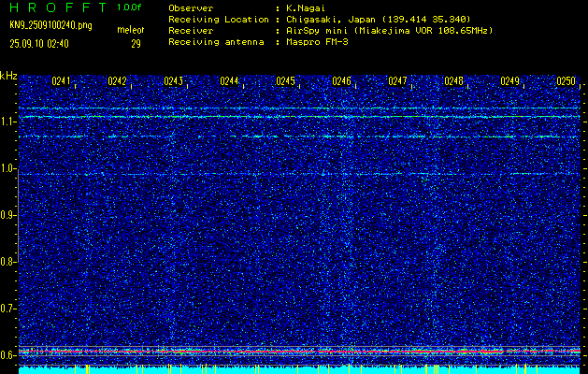Screen dimensions: 588x374
Task: Click the cyan signal-level strip at the bottom
Action: point(300,370)
